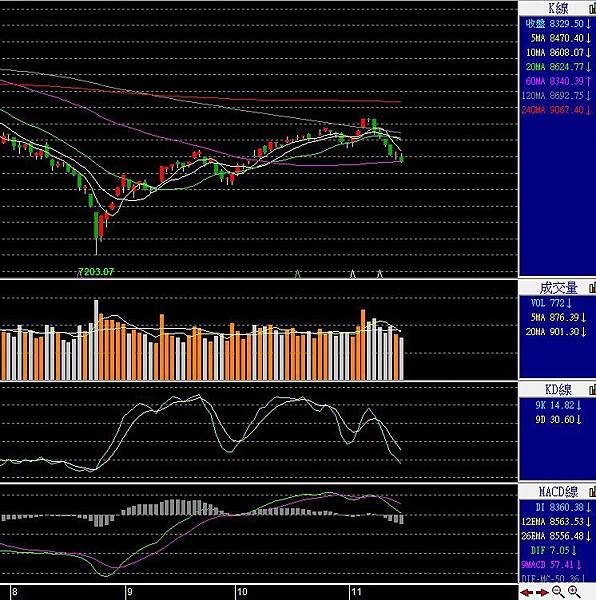This screenshot has height=600, width=596.
Task: Click the 7203.07 low price label
Action: 96,272
